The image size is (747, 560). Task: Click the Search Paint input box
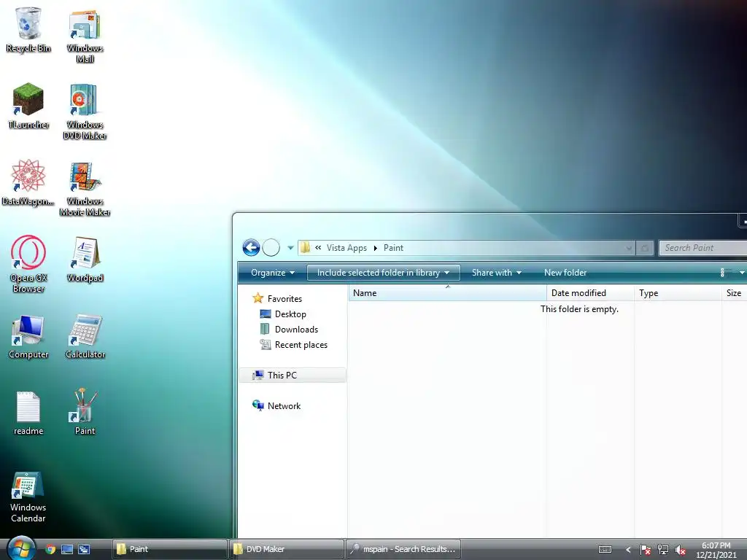[703, 248]
